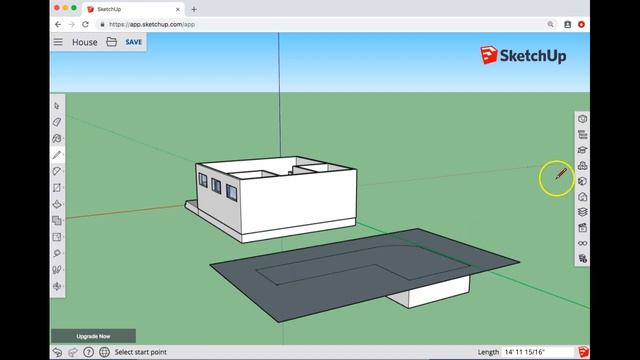Select the Tape measure tool
640x360 pixels.
click(57, 253)
